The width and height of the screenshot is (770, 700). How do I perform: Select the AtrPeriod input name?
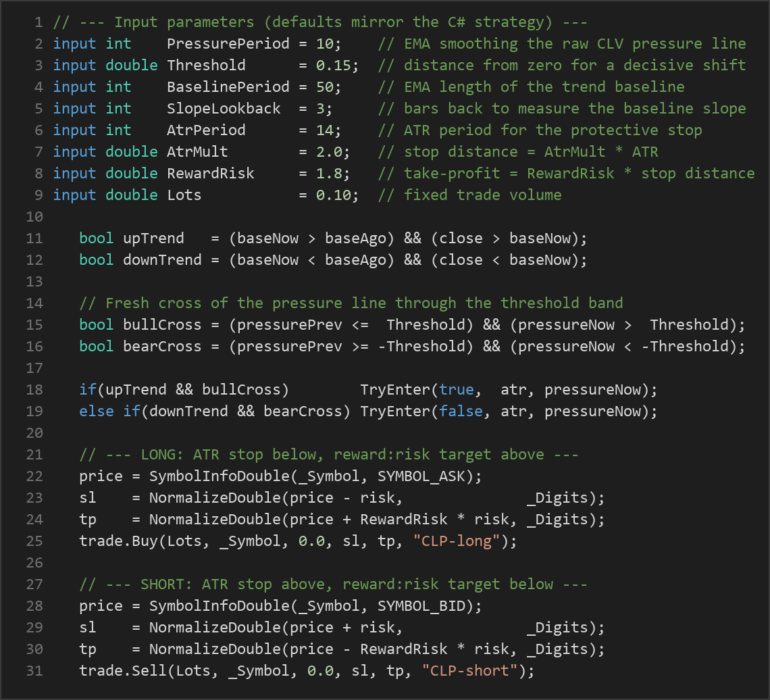(x=206, y=130)
